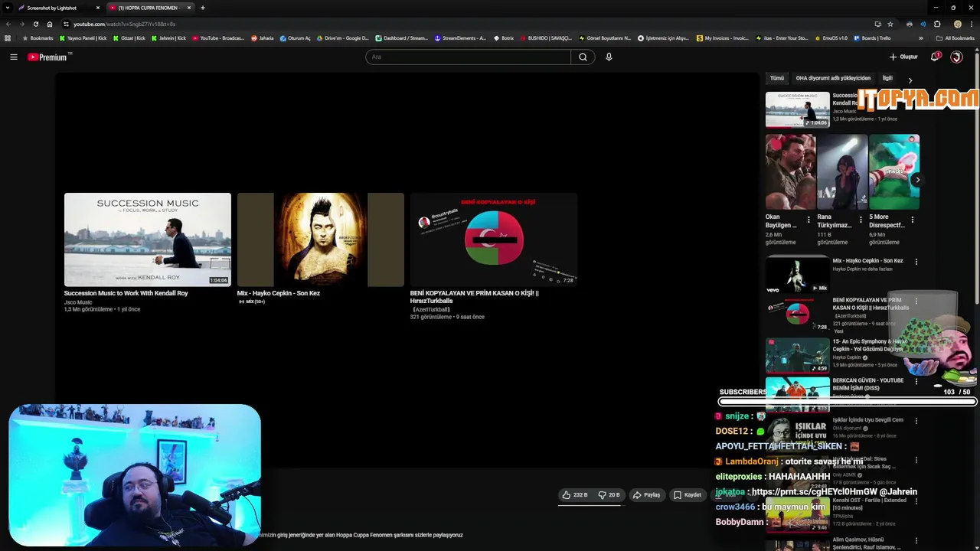Open the browser profile avatar
The width and height of the screenshot is (980, 551).
pos(958,24)
